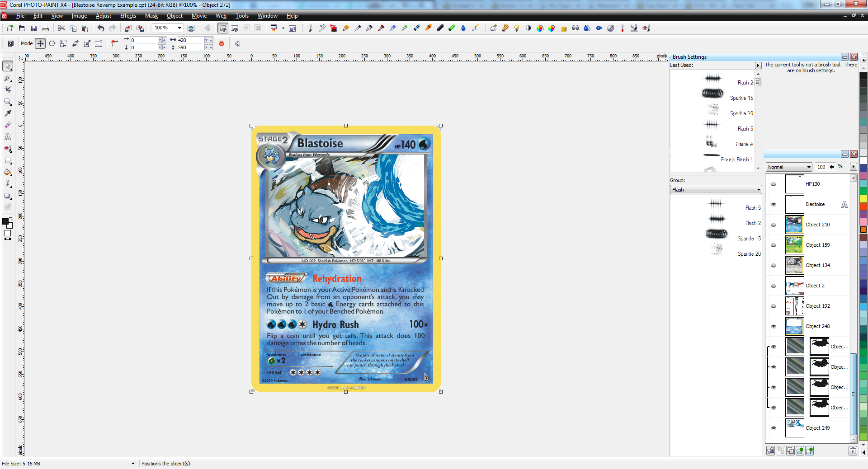Image resolution: width=868 pixels, height=469 pixels.
Task: Open the Objects docker options flyout arrow
Action: (854, 167)
